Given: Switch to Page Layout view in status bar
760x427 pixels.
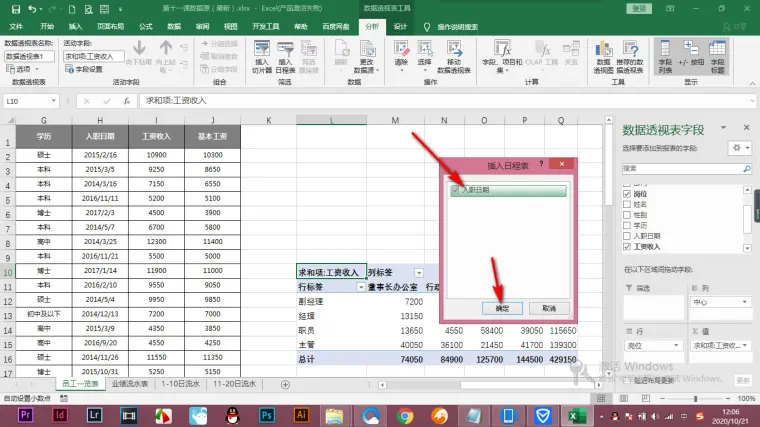Looking at the screenshot, I should (623, 398).
